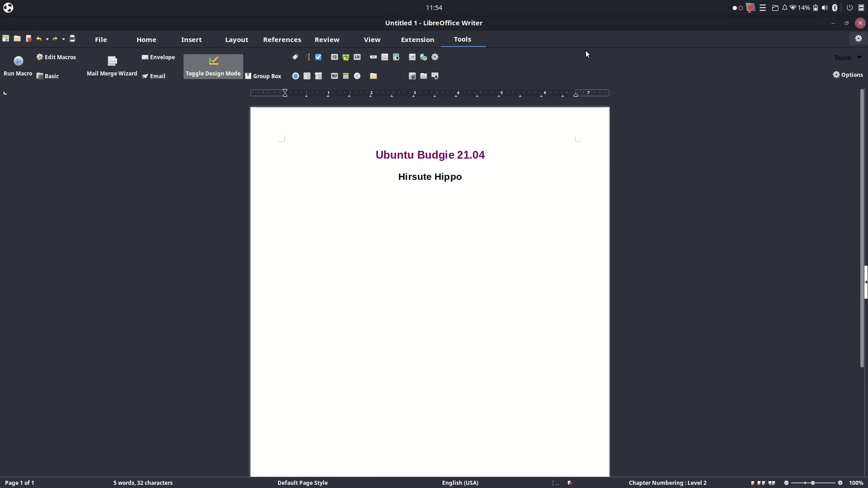Open Options from the Tools ribbon
The image size is (868, 488).
pos(848,75)
